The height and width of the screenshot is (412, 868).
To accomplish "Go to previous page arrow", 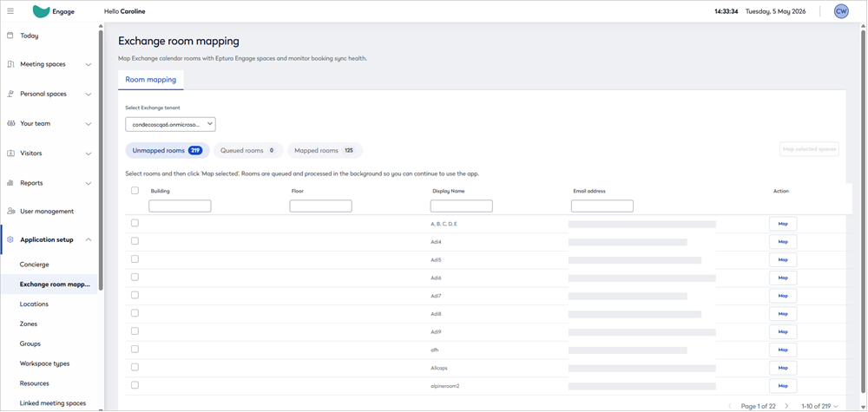I will pyautogui.click(x=731, y=406).
